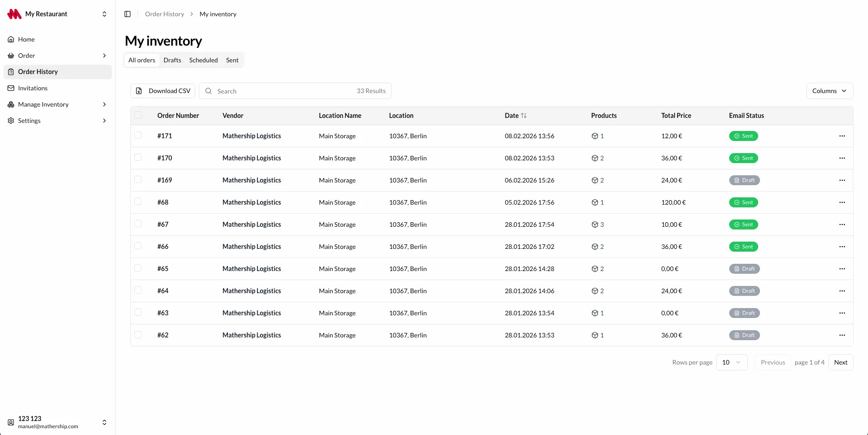The height and width of the screenshot is (435, 868).
Task: Click the products box icon for order #67
Action: 595,225
